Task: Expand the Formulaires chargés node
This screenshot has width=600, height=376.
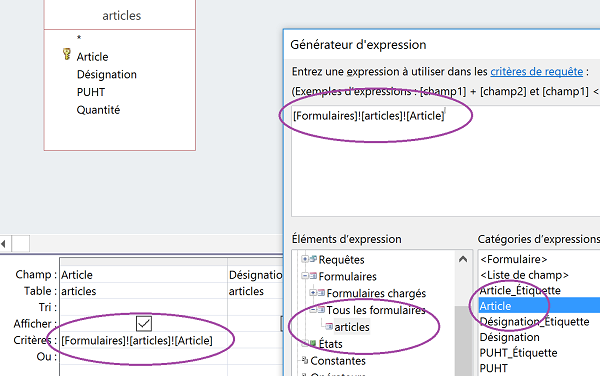Action: 313,293
